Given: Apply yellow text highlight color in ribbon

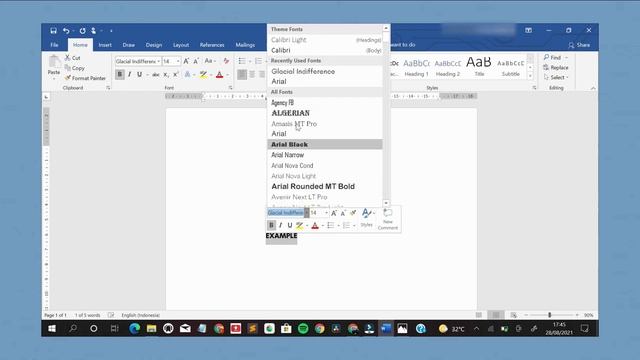Looking at the screenshot, I should click(203, 75).
